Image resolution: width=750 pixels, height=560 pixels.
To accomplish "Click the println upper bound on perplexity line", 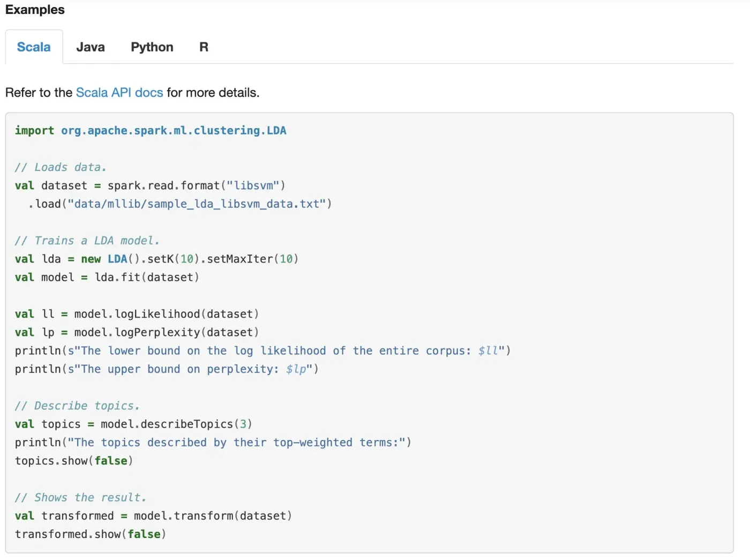I will pyautogui.click(x=167, y=369).
